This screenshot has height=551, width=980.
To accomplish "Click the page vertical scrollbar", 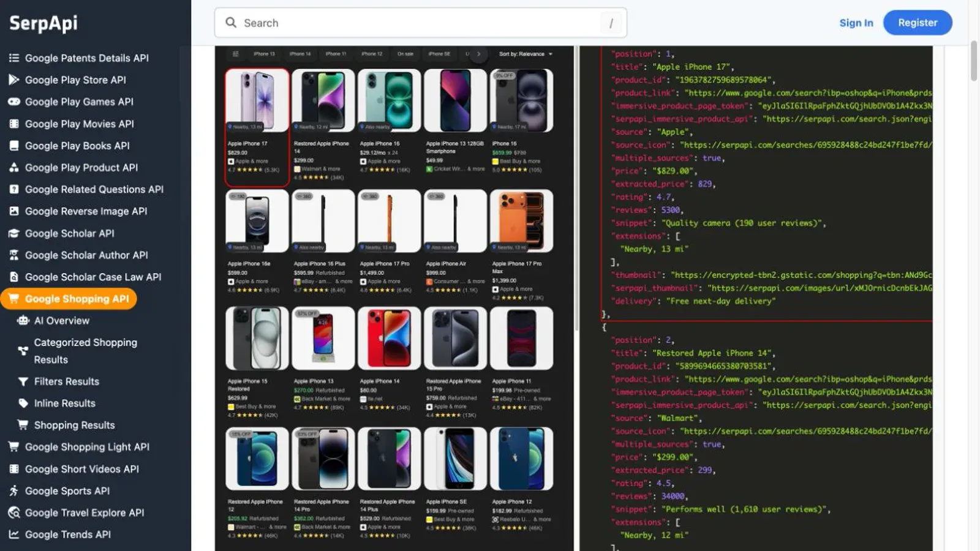I will pos(974,61).
